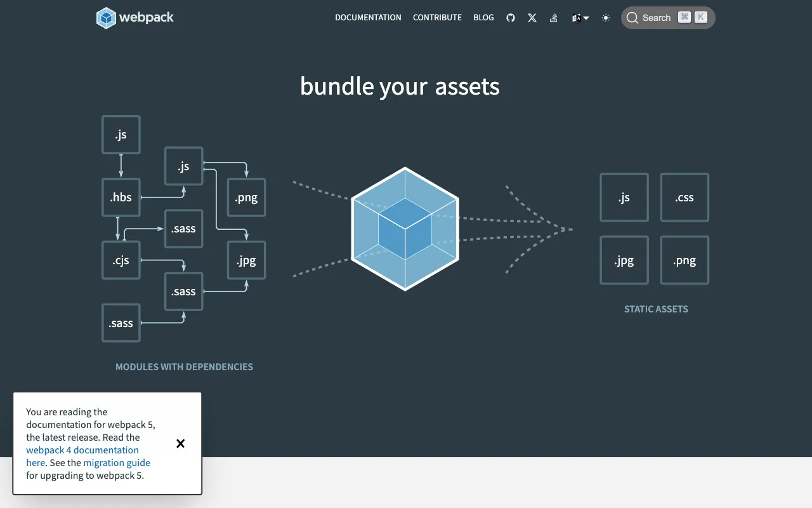The image size is (812, 508).
Task: Click the search magnifier icon
Action: 632,18
